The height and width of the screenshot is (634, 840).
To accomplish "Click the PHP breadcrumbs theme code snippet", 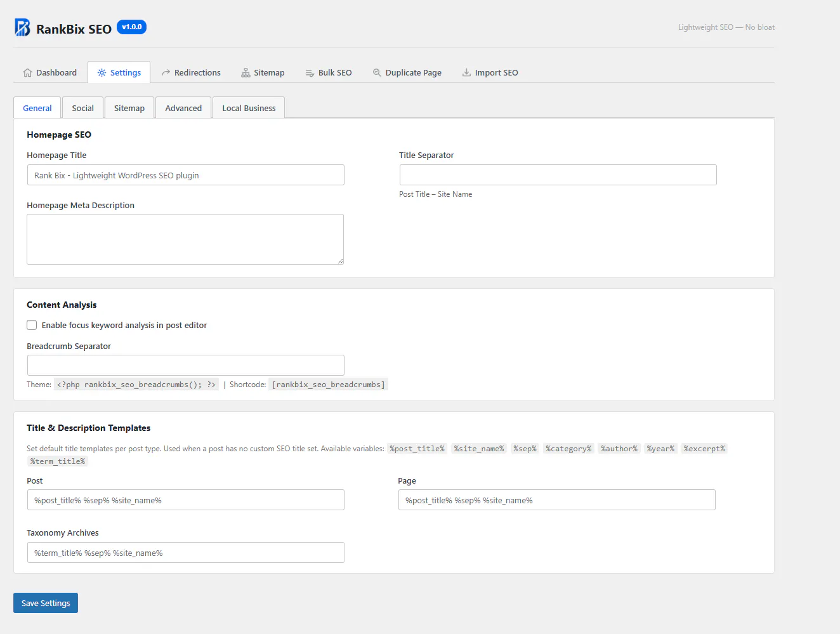I will tap(136, 385).
